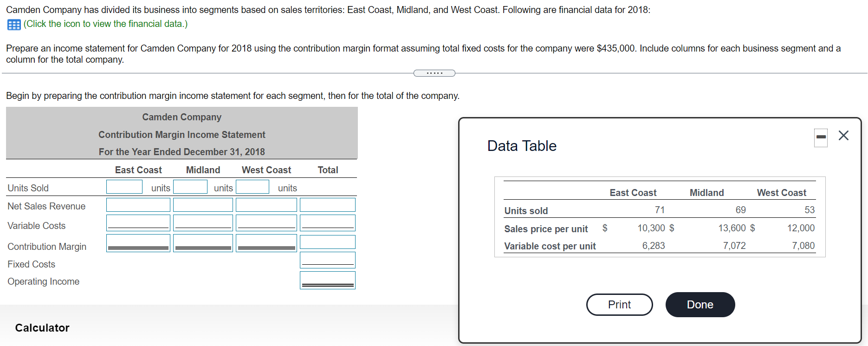Click West Coast sales price 12,000
The image size is (868, 346).
[x=801, y=228]
